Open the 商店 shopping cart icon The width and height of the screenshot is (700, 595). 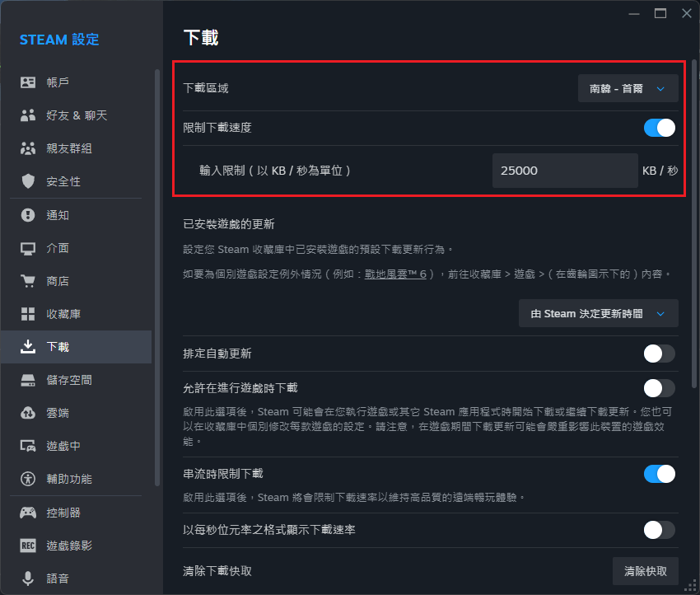click(28, 281)
